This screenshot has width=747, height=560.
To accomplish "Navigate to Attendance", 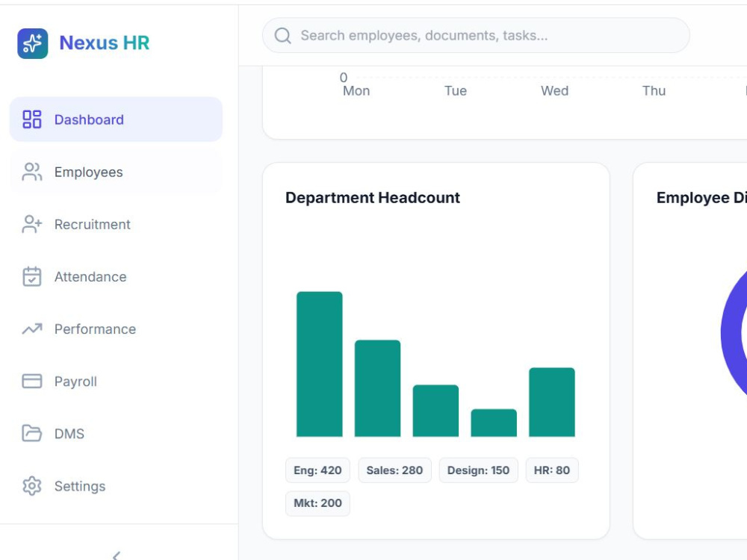I will 116,277.
